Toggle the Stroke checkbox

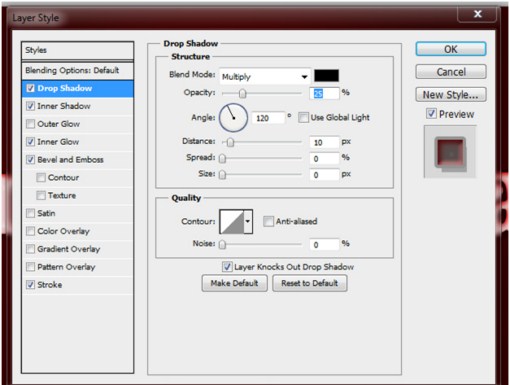pyautogui.click(x=30, y=285)
